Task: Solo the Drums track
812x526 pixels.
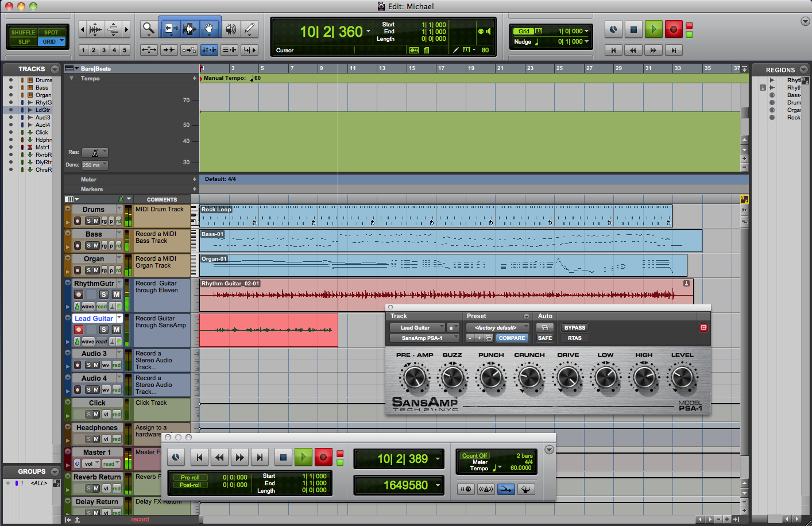Action: click(x=89, y=221)
